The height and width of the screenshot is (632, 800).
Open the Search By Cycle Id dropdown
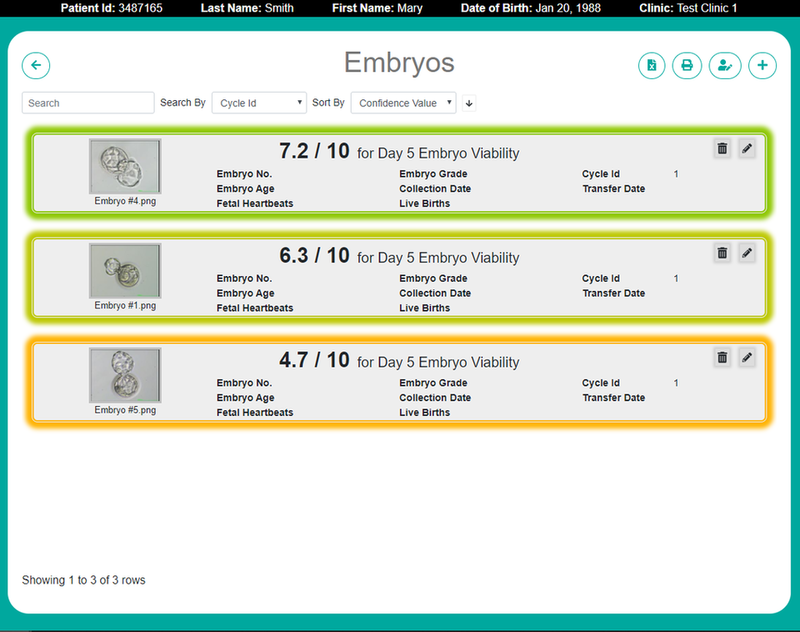[x=259, y=103]
